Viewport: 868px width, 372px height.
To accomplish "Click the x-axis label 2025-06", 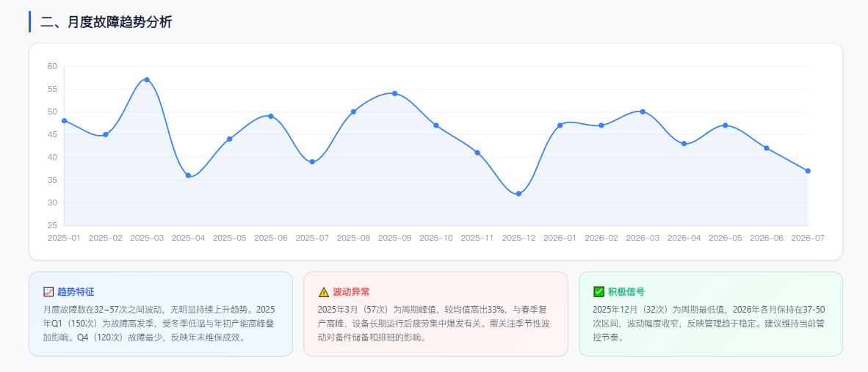I will (x=271, y=238).
